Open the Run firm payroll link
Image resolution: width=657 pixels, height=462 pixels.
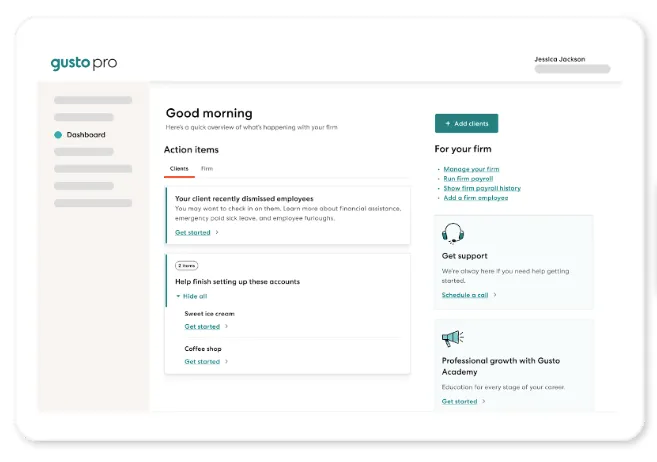(x=468, y=179)
